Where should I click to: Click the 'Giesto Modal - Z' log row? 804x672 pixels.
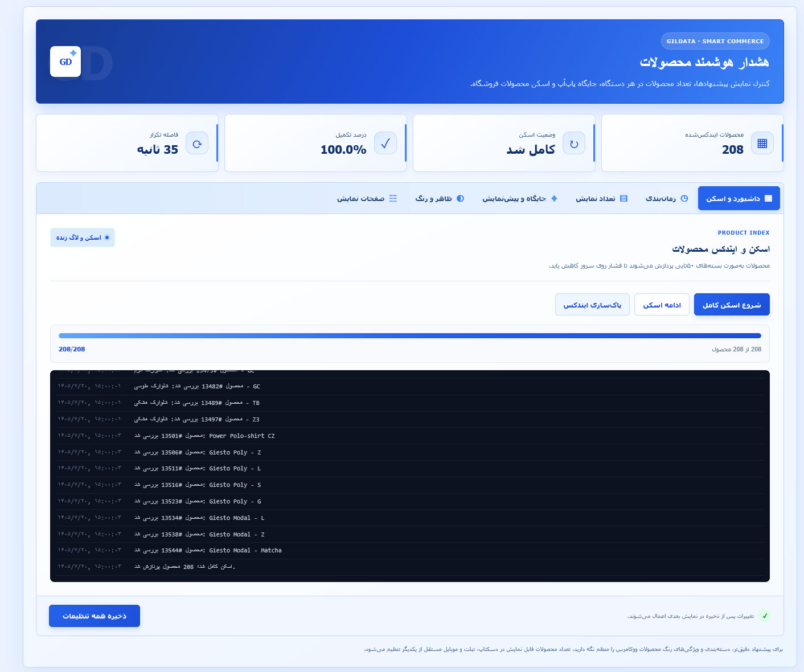(410, 535)
